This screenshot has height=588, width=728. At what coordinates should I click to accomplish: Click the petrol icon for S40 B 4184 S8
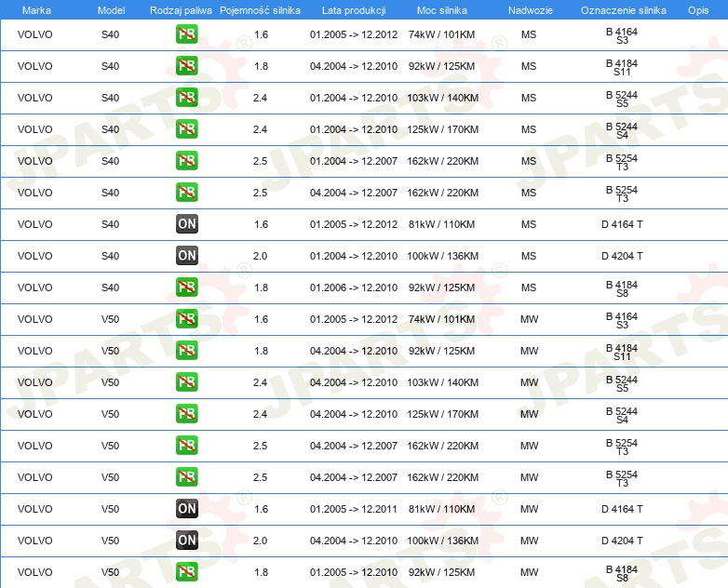point(186,287)
